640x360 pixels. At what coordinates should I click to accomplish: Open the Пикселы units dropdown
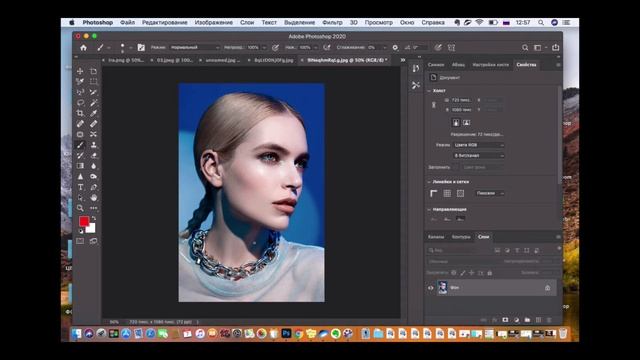click(489, 193)
